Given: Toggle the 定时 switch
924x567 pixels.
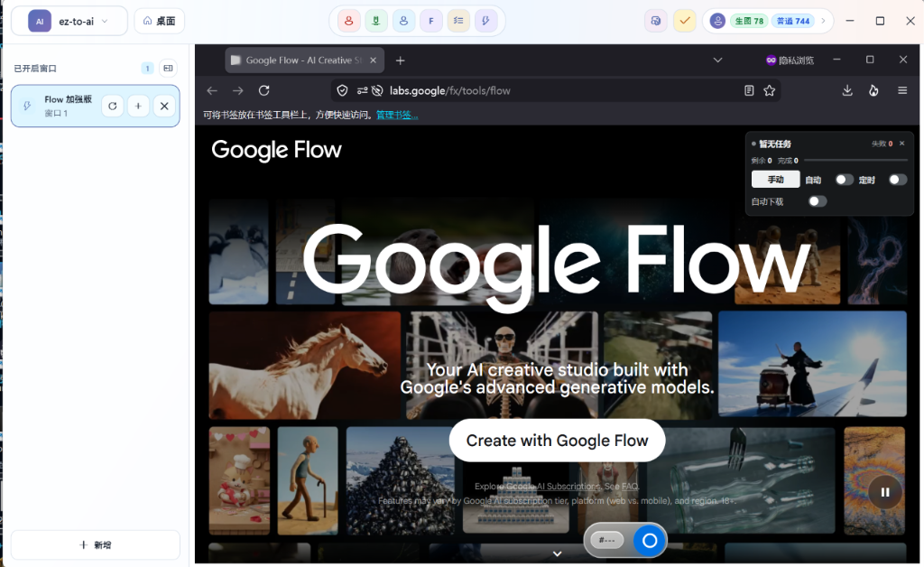Looking at the screenshot, I should (x=898, y=179).
